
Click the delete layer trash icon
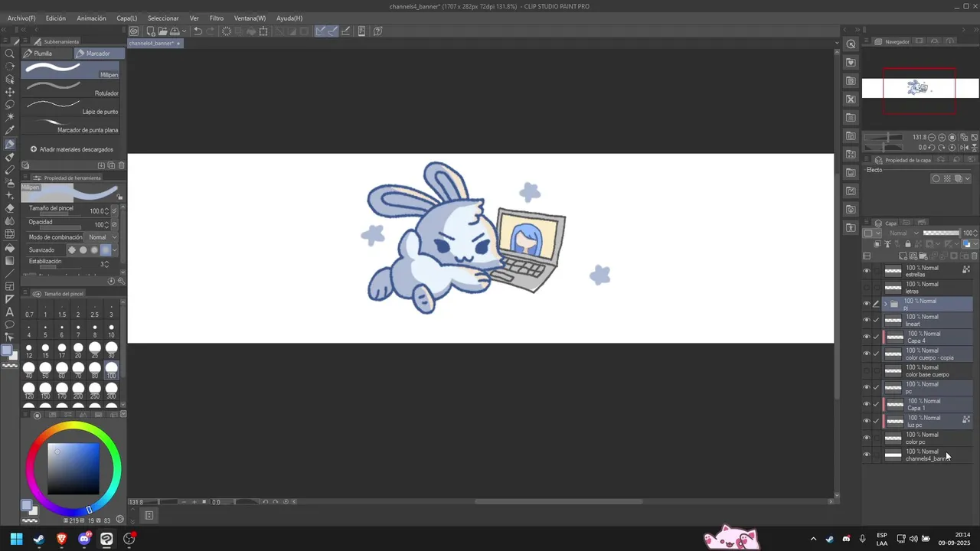tap(972, 256)
